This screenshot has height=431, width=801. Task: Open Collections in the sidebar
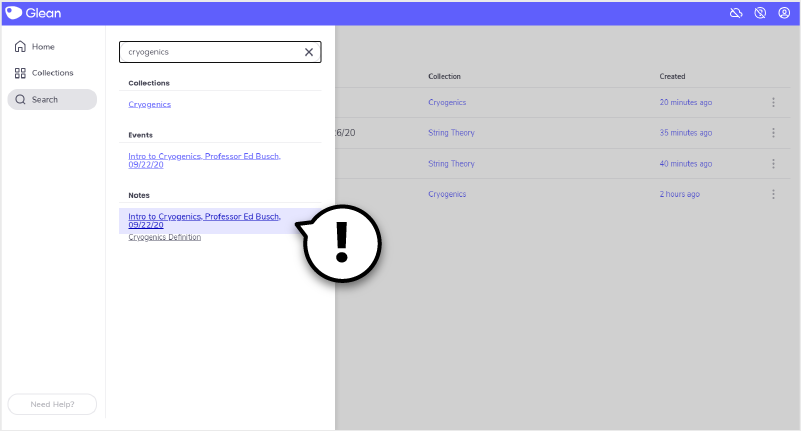[x=52, y=73]
